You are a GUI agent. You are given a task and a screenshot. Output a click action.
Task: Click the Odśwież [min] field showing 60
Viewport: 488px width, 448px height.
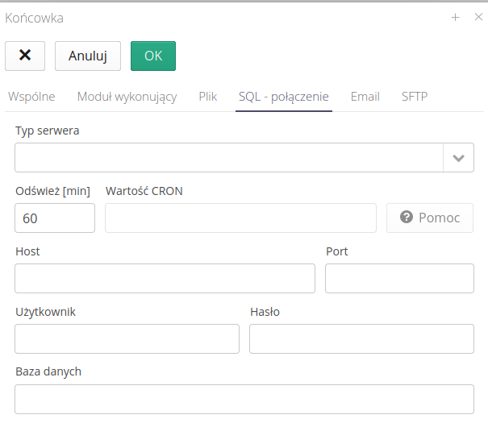pyautogui.click(x=55, y=218)
